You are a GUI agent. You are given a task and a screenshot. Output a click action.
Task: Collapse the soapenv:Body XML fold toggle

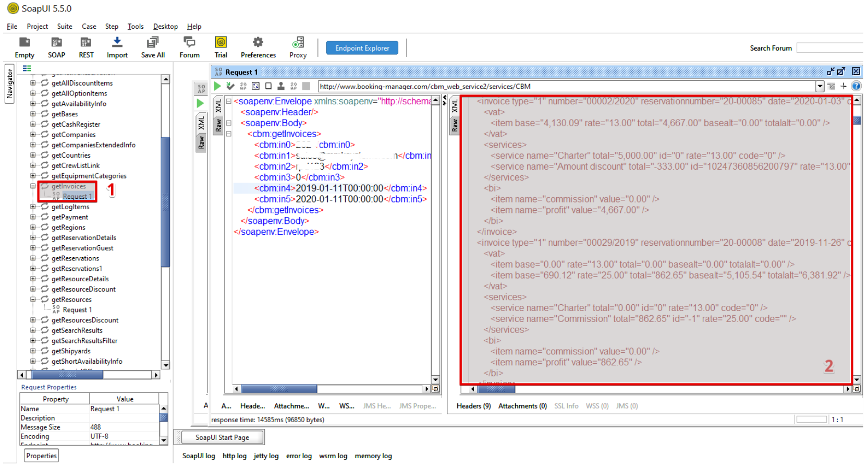(x=228, y=123)
